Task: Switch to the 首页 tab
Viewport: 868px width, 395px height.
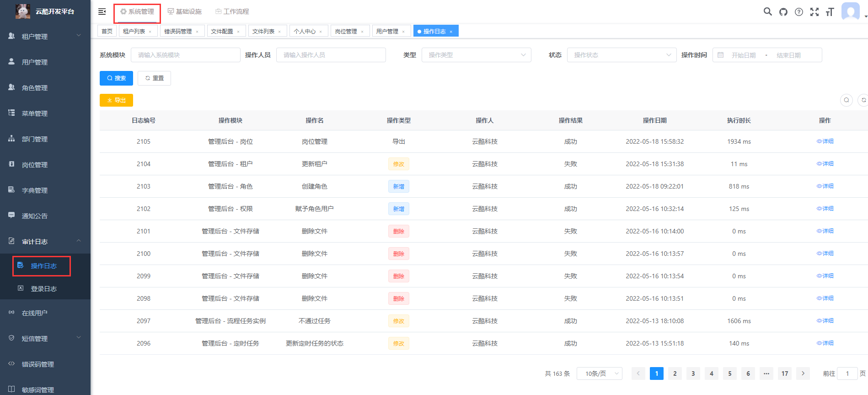Action: click(107, 31)
